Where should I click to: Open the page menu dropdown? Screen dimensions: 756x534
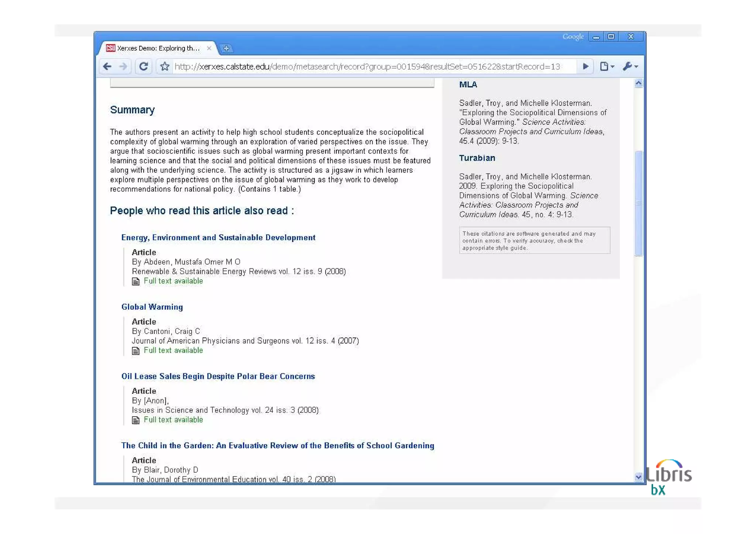click(x=606, y=66)
